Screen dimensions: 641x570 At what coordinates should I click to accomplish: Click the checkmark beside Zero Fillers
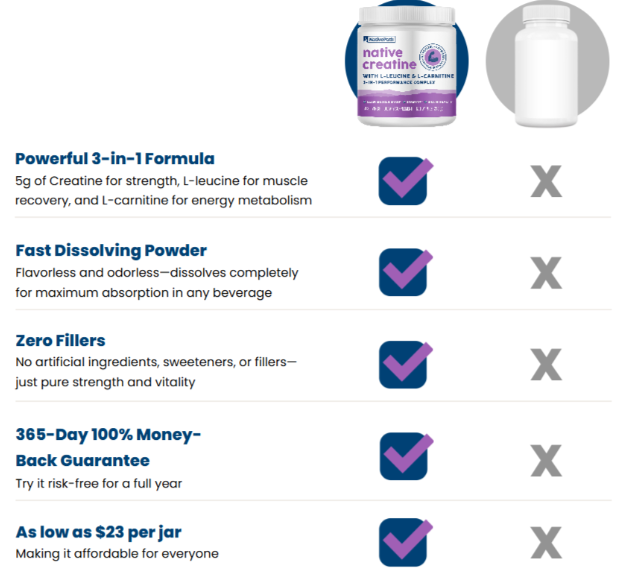(x=405, y=363)
